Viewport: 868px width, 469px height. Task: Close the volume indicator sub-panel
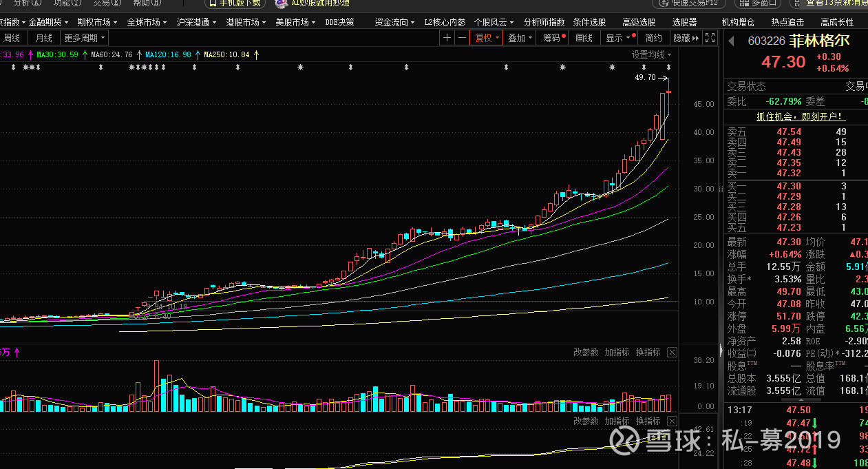point(672,352)
